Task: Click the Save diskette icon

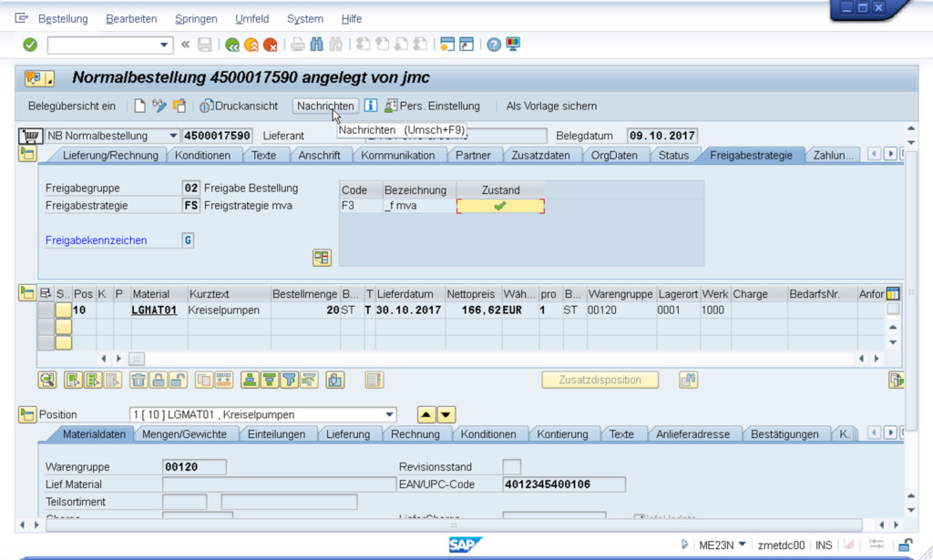Action: click(x=205, y=45)
